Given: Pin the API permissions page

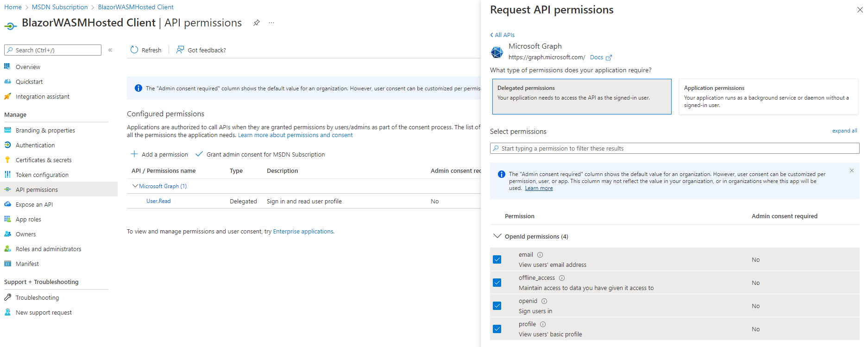Looking at the screenshot, I should (257, 23).
